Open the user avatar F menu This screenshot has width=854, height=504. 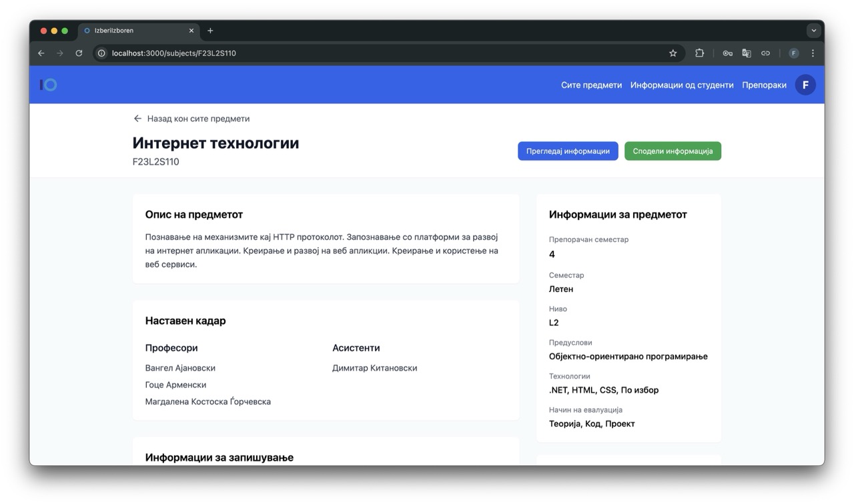[805, 85]
